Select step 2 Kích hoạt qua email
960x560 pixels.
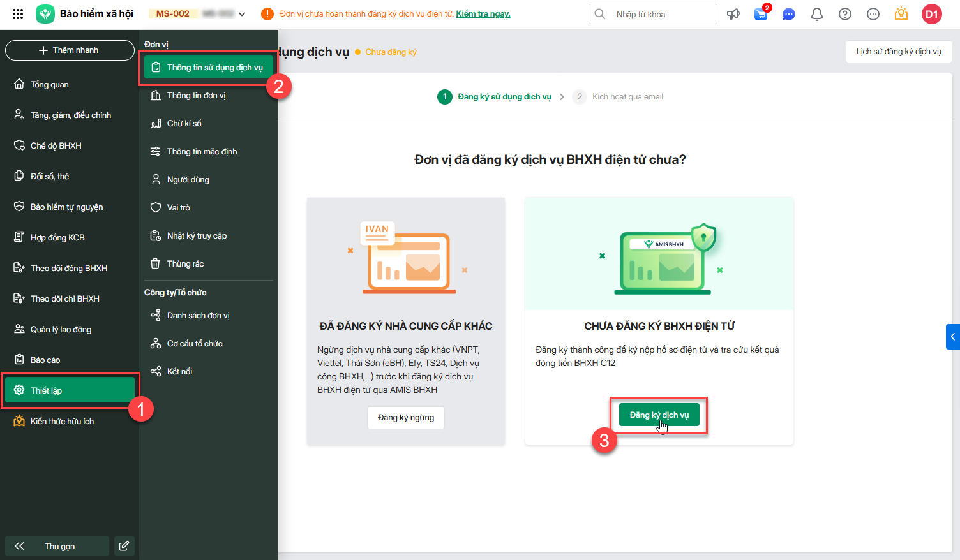coord(618,97)
